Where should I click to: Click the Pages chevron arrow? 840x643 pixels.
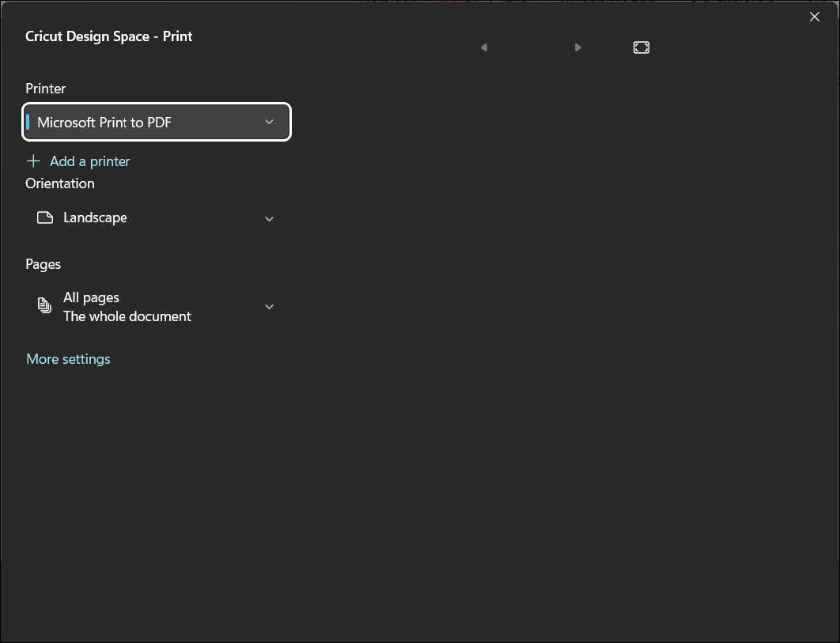[x=270, y=307]
